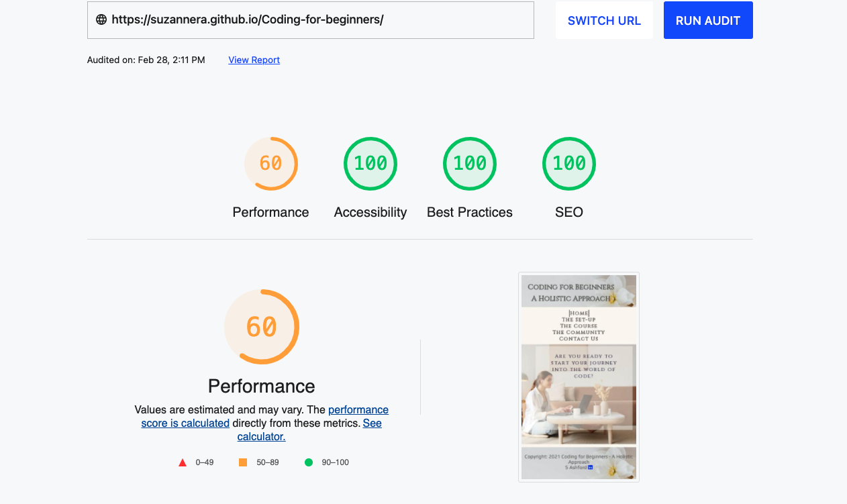Open the View Report link
Image resolution: width=847 pixels, height=504 pixels.
click(x=254, y=60)
